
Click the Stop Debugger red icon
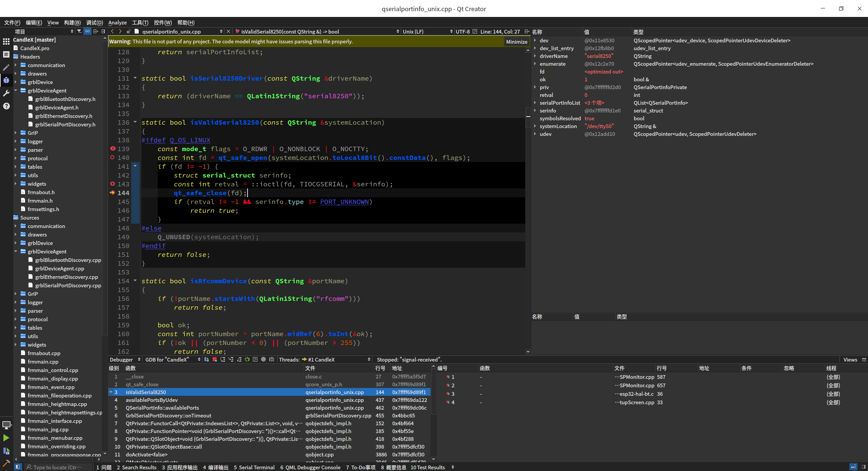[215, 360]
